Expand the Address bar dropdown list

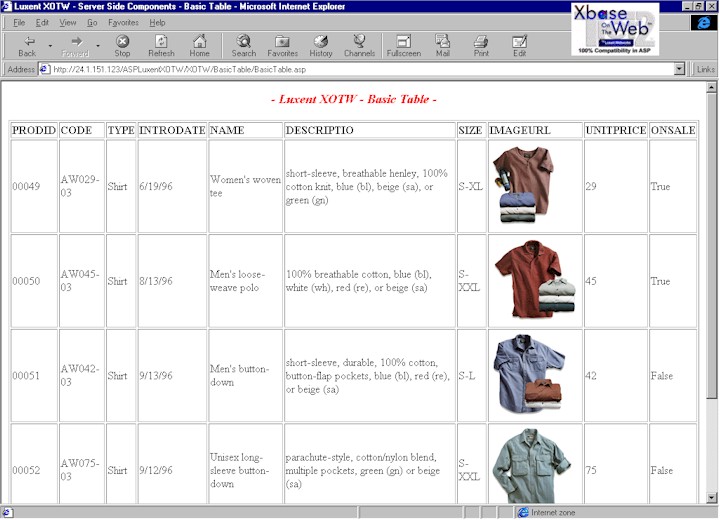680,69
